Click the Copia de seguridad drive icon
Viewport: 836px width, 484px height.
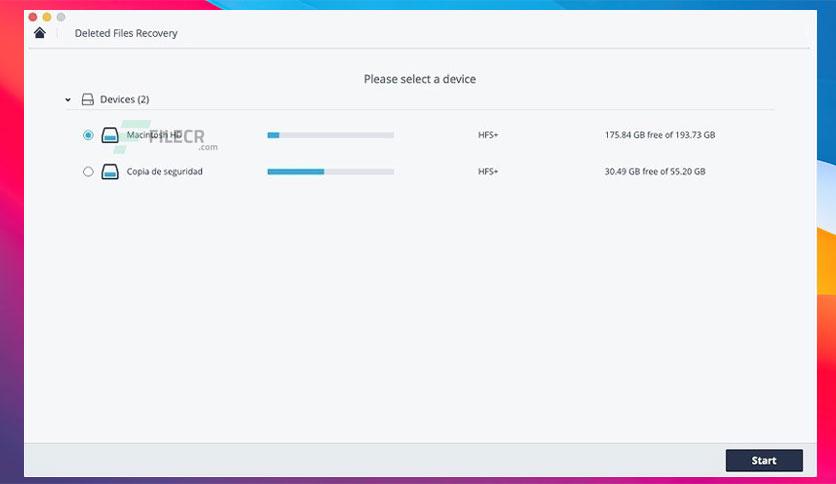click(110, 172)
